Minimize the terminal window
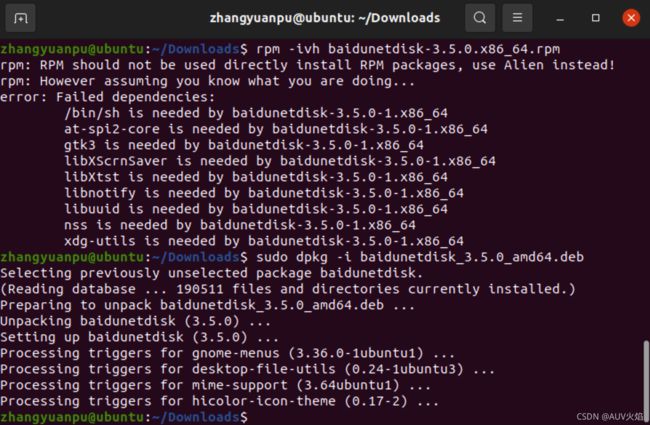The height and width of the screenshot is (425, 650). tap(560, 19)
